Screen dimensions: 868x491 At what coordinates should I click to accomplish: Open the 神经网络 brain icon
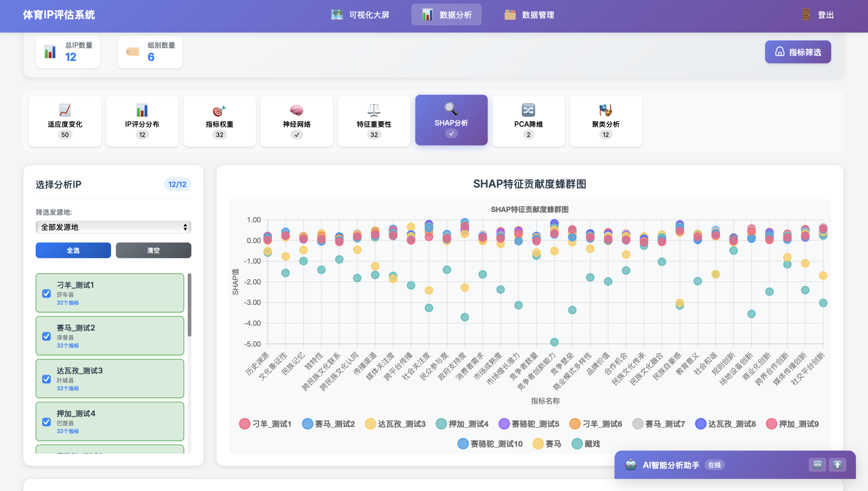point(297,110)
